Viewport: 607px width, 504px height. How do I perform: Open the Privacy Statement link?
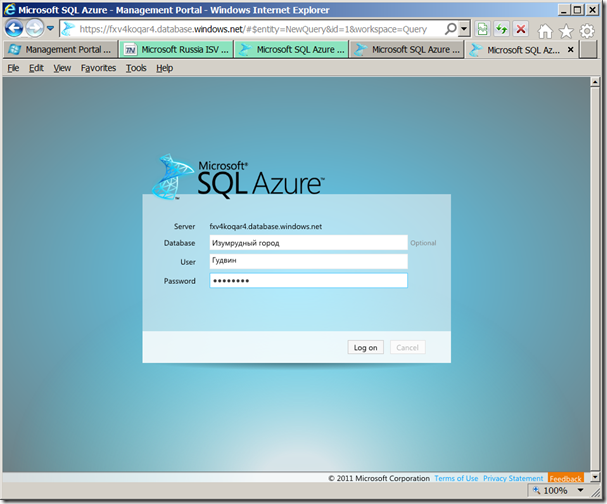[513, 478]
